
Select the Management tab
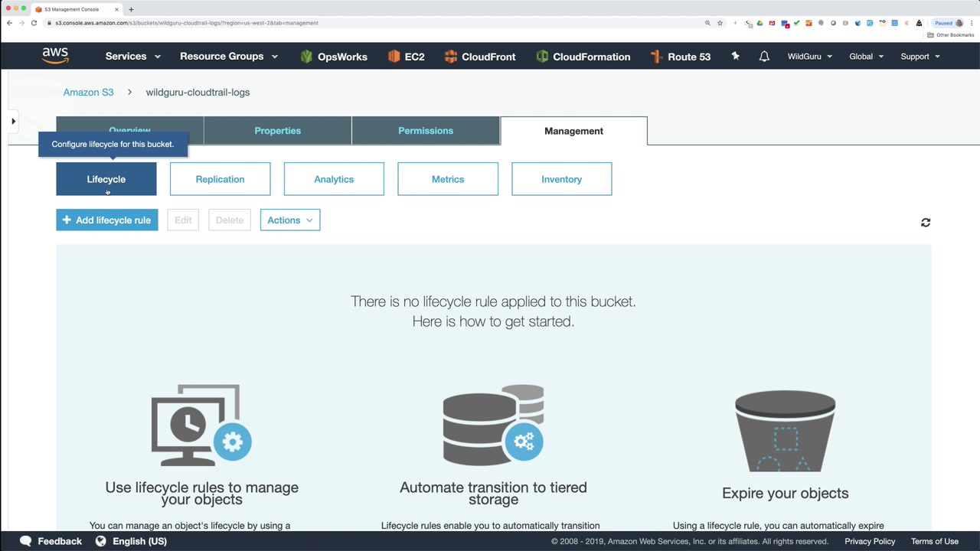coord(573,131)
